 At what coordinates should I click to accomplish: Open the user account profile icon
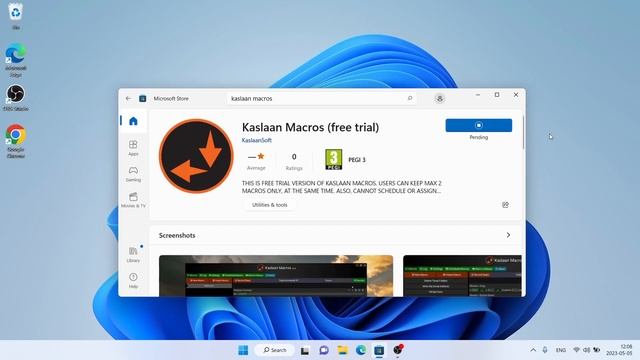440,98
